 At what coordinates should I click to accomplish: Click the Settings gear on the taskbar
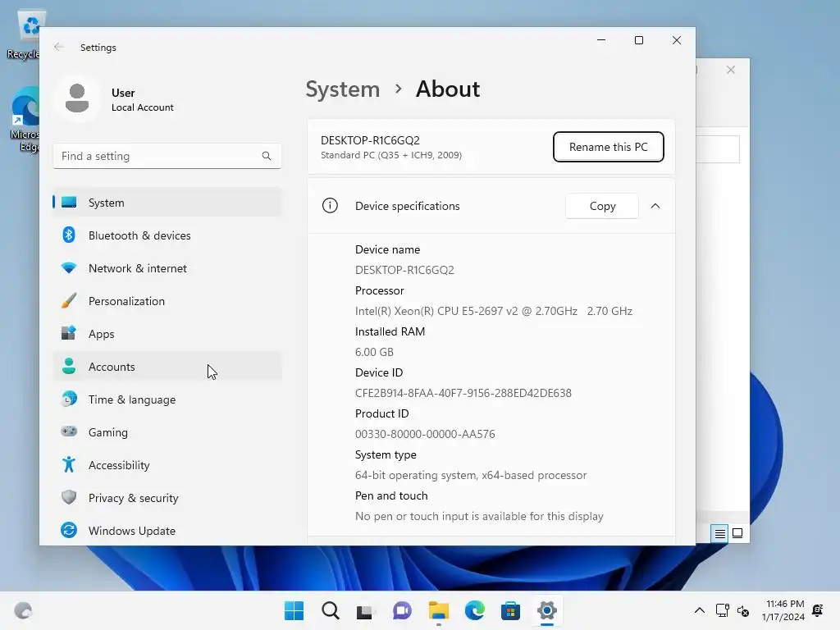click(547, 610)
